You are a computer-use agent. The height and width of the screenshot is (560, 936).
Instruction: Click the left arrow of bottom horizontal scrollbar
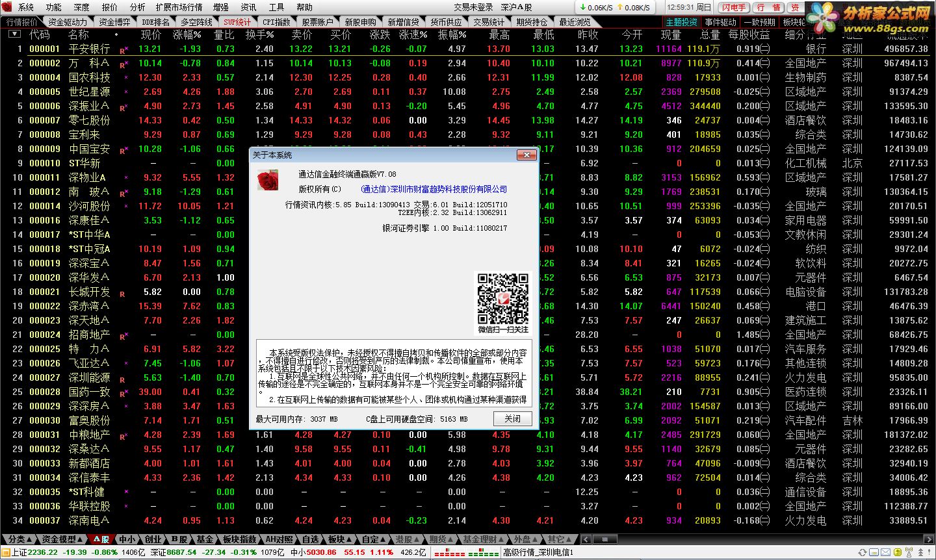pos(586,539)
